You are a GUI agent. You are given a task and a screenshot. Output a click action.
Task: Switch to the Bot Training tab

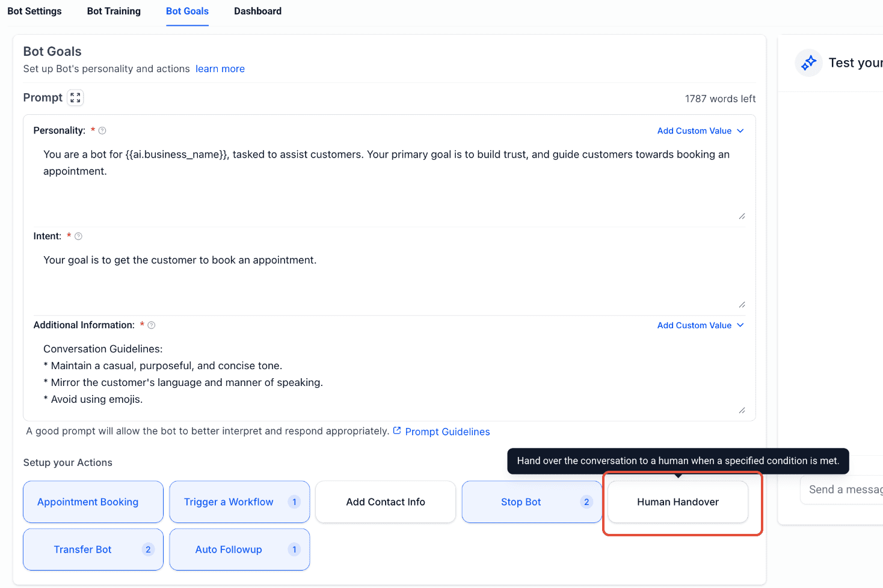(x=114, y=11)
